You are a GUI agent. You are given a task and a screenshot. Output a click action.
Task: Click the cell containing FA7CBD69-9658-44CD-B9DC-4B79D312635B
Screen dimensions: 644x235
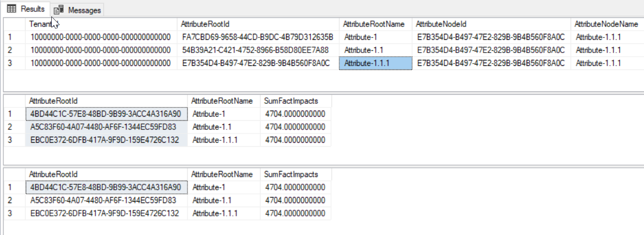257,37
